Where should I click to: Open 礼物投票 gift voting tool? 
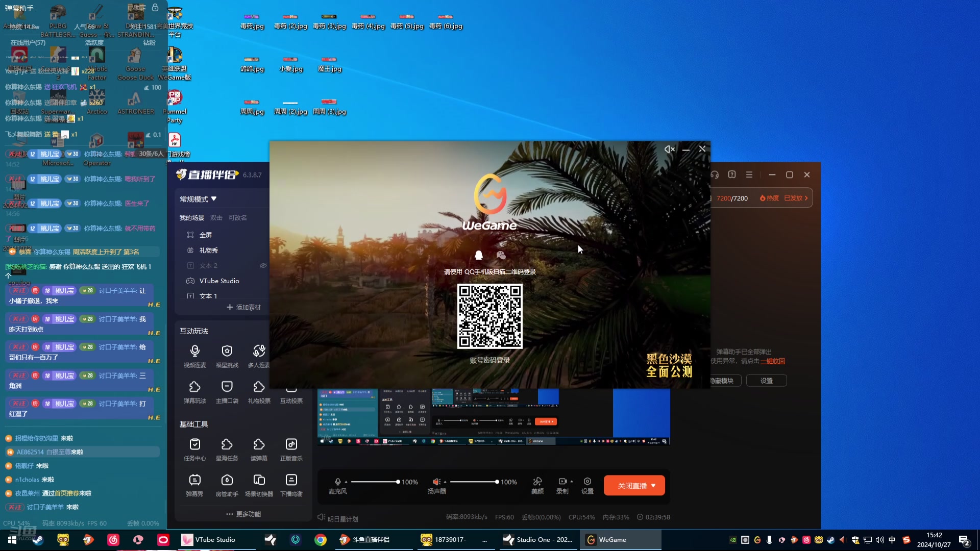click(259, 392)
